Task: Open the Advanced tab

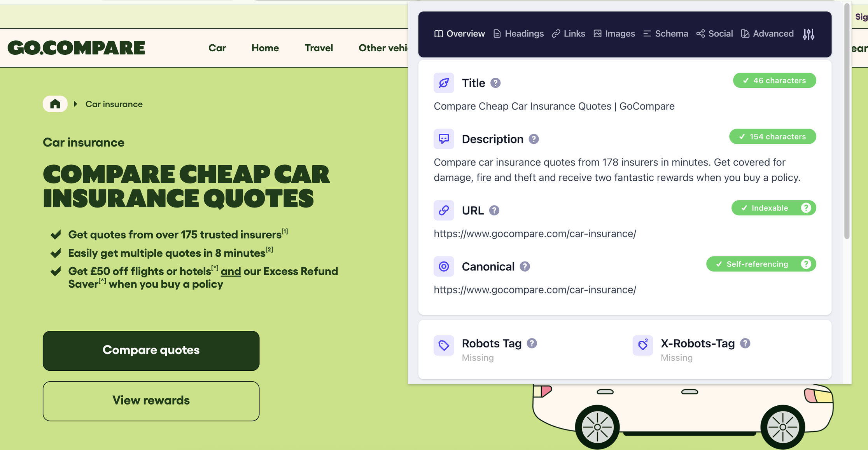Action: (767, 34)
